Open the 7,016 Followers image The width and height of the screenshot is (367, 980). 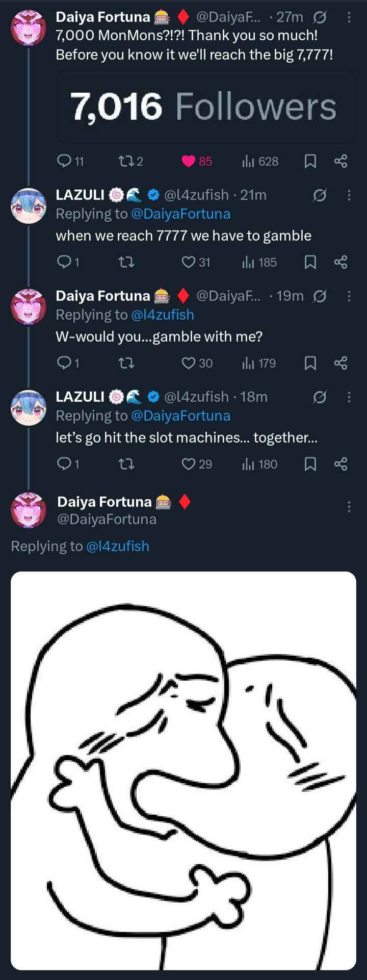point(204,107)
